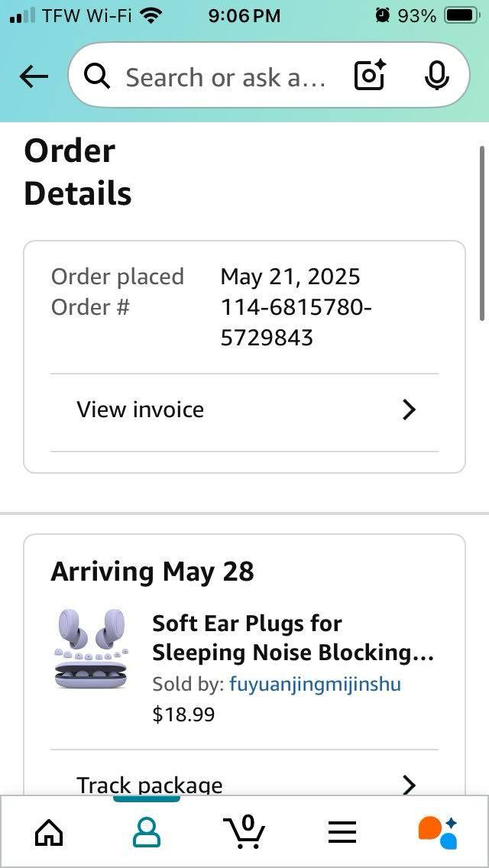Tap the search or ask input field
This screenshot has width=489, height=868.
point(225,76)
